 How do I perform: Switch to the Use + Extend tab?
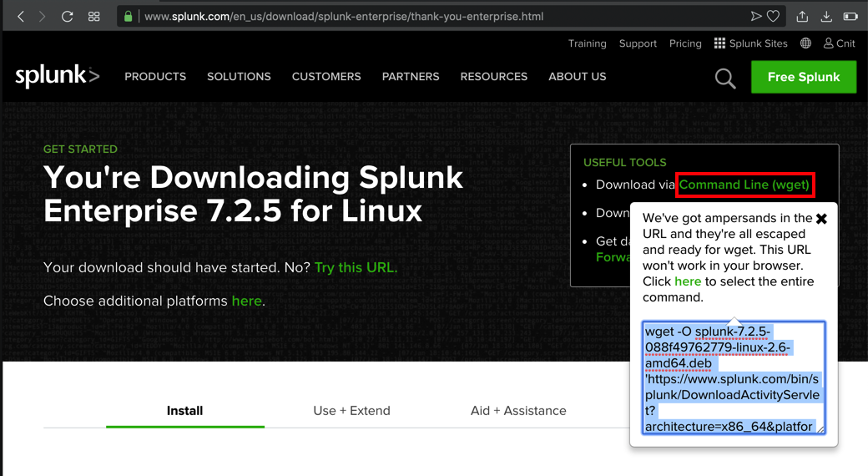pos(351,411)
